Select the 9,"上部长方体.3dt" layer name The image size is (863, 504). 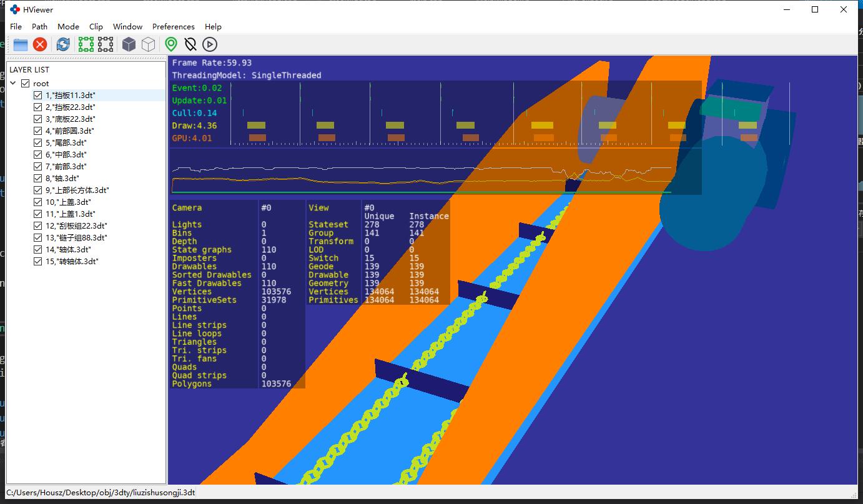tap(77, 190)
